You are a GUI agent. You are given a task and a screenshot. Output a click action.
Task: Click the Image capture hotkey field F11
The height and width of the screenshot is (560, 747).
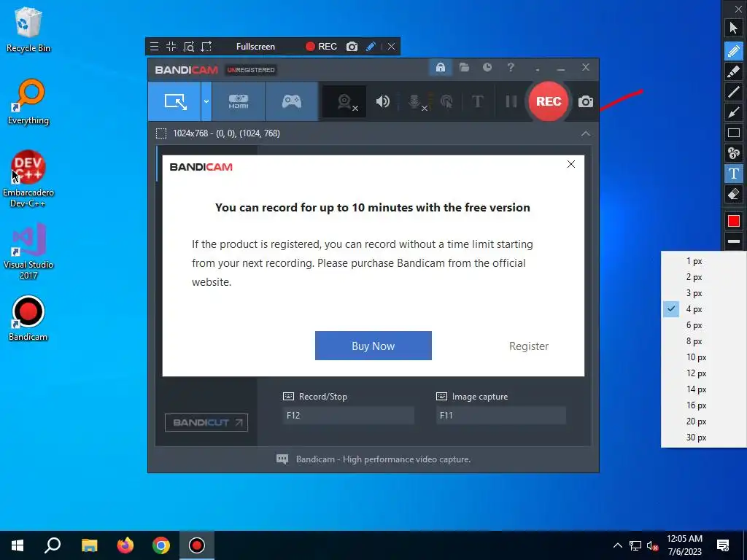[x=501, y=415]
